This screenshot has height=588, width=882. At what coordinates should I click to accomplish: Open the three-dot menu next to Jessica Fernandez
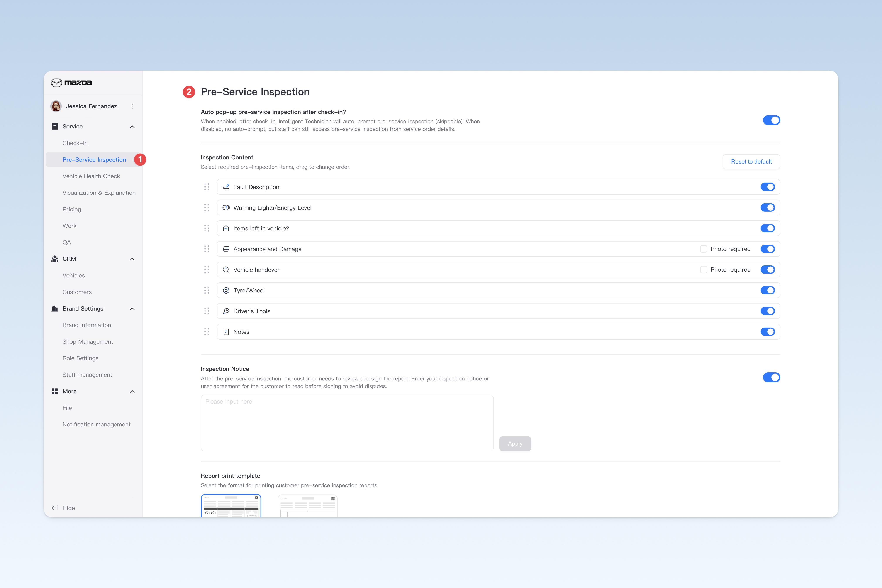pyautogui.click(x=132, y=106)
